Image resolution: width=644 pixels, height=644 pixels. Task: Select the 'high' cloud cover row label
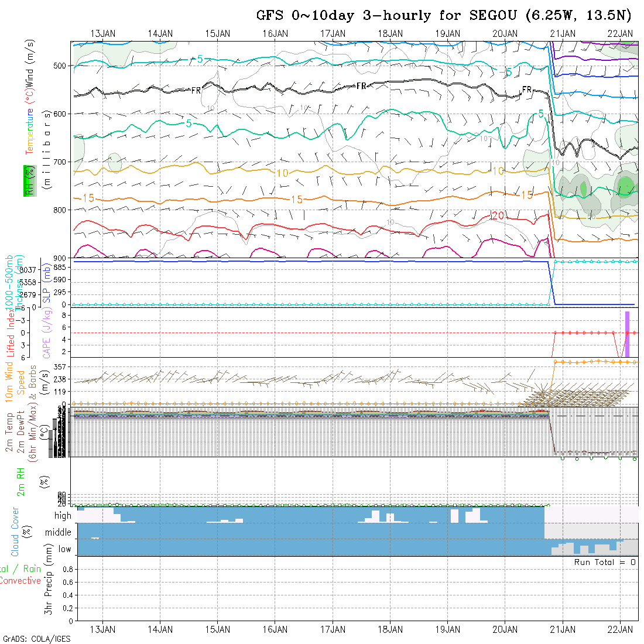63,516
